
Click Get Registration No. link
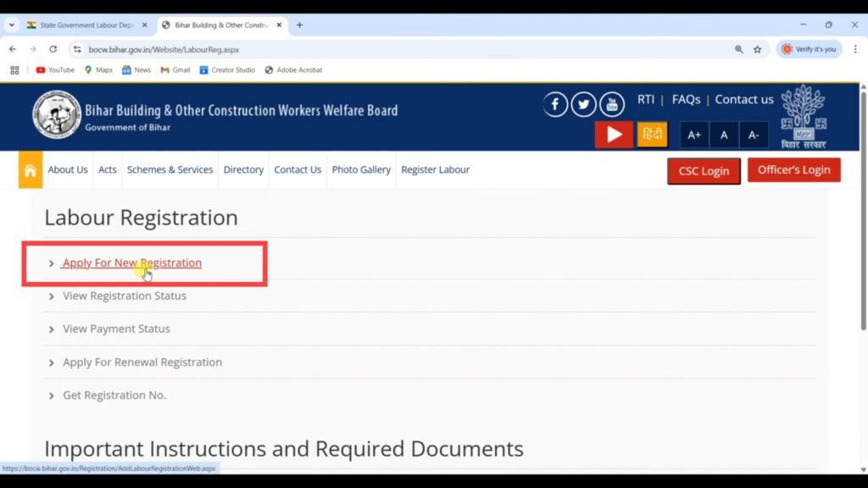point(114,395)
